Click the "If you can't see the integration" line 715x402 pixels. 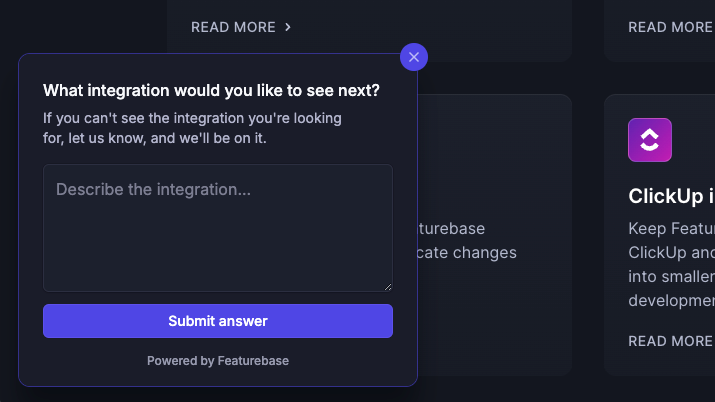tap(192, 118)
